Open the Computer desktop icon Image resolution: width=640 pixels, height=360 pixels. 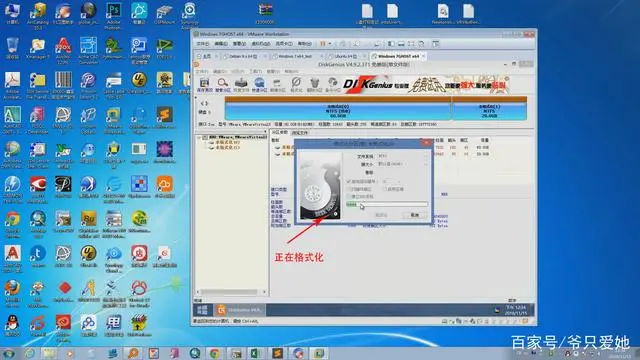coord(12,13)
